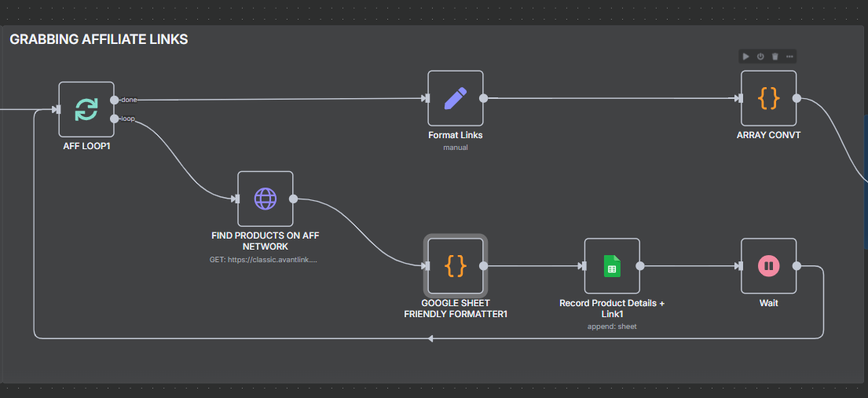Click the 'append: sheet' subtitle text
868x398 pixels.
(x=612, y=327)
